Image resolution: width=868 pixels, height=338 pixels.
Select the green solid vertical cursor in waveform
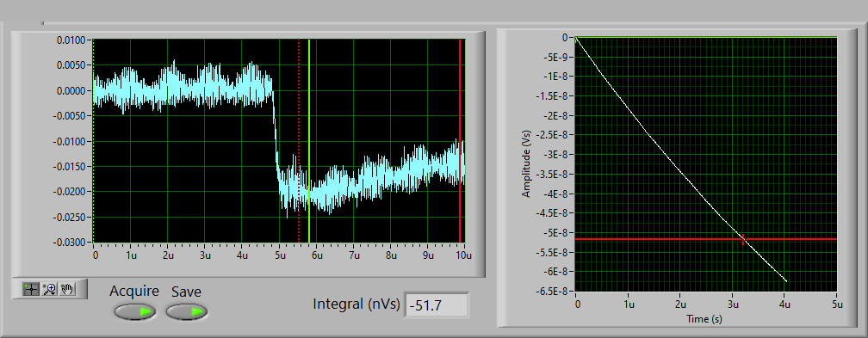pyautogui.click(x=309, y=141)
